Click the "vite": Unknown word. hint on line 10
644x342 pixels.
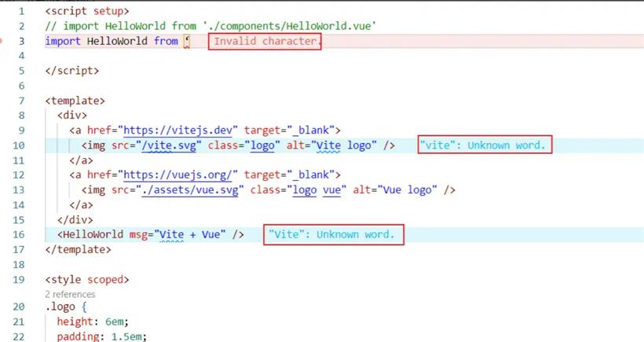[482, 145]
